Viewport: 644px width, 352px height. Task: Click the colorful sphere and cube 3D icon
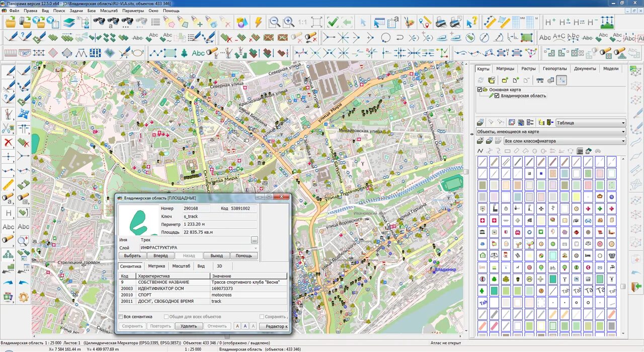click(x=242, y=22)
